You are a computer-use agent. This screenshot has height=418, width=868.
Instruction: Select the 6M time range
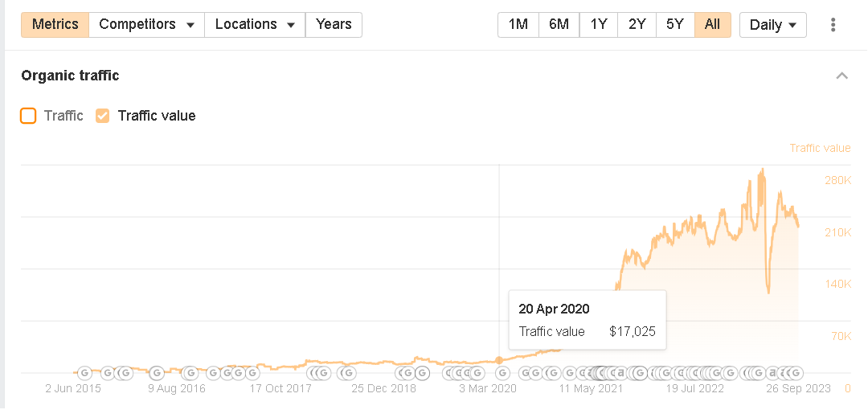click(559, 25)
